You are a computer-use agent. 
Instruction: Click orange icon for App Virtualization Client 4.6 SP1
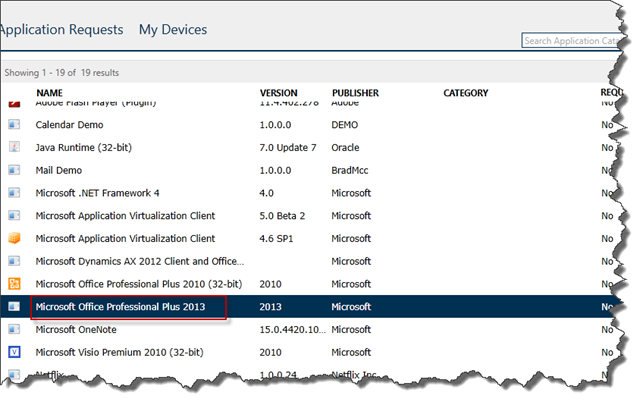point(14,238)
